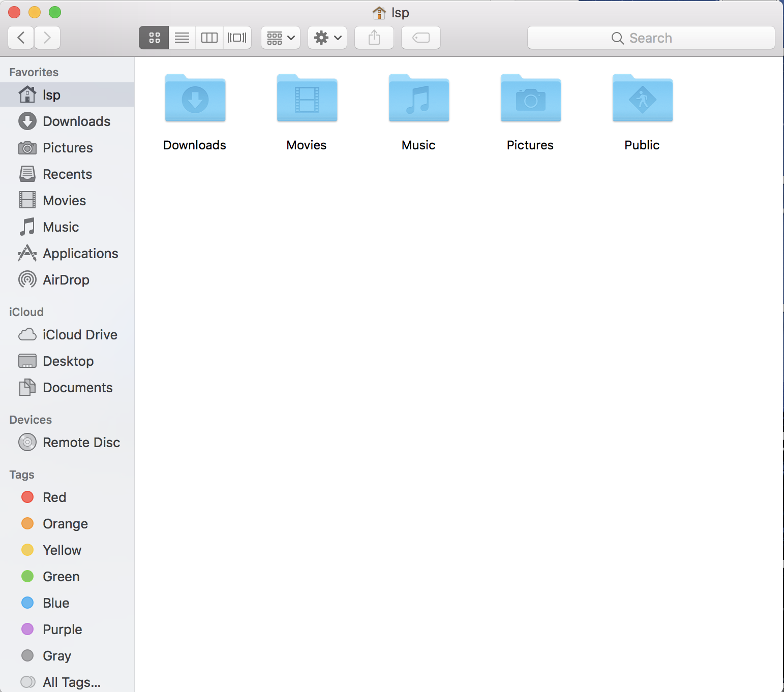Click the Downloads folder name label
The width and height of the screenshot is (784, 692).
coord(195,145)
